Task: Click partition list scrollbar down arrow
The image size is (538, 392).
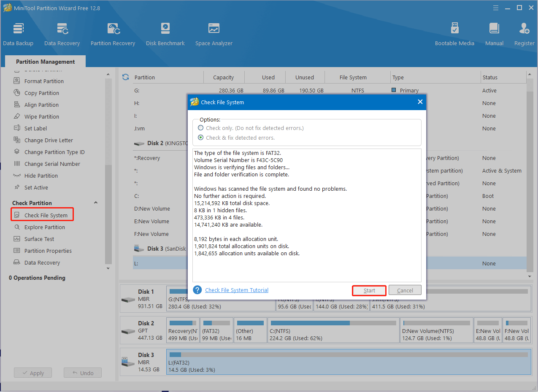Action: pos(530,276)
